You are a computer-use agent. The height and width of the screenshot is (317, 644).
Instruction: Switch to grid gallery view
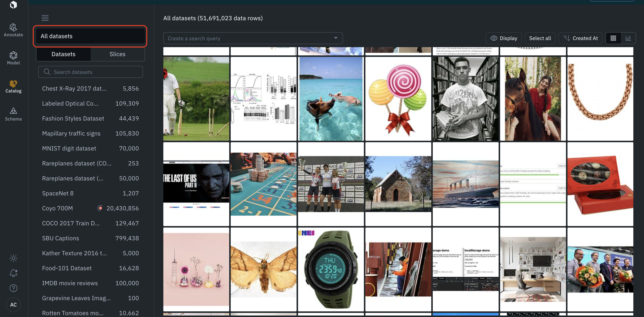point(613,38)
